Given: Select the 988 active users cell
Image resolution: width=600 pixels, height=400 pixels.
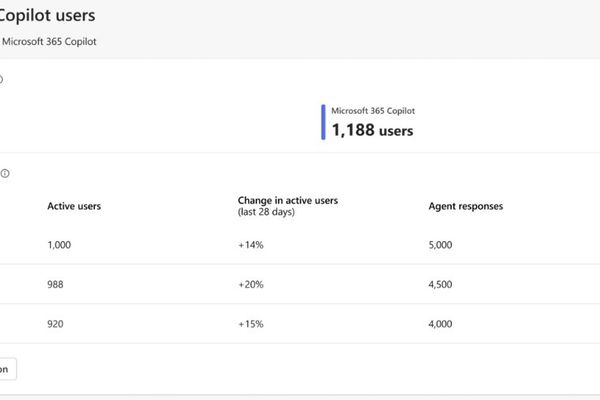Looking at the screenshot, I should click(55, 284).
